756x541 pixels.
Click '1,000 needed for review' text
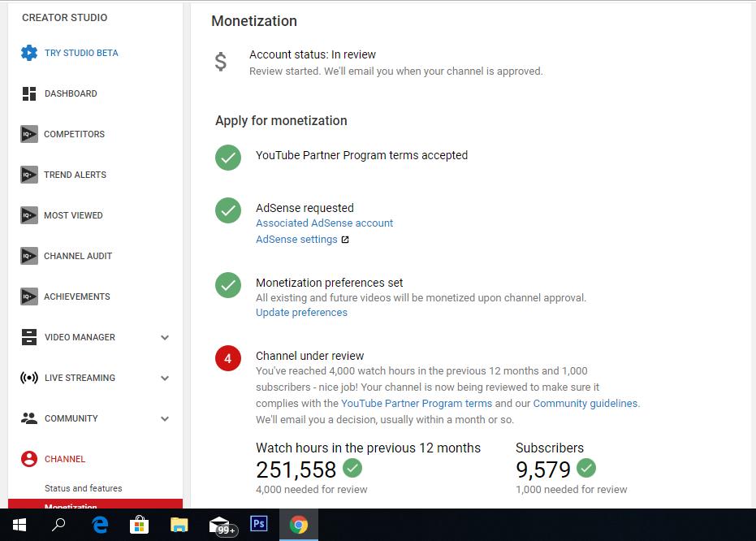572,489
